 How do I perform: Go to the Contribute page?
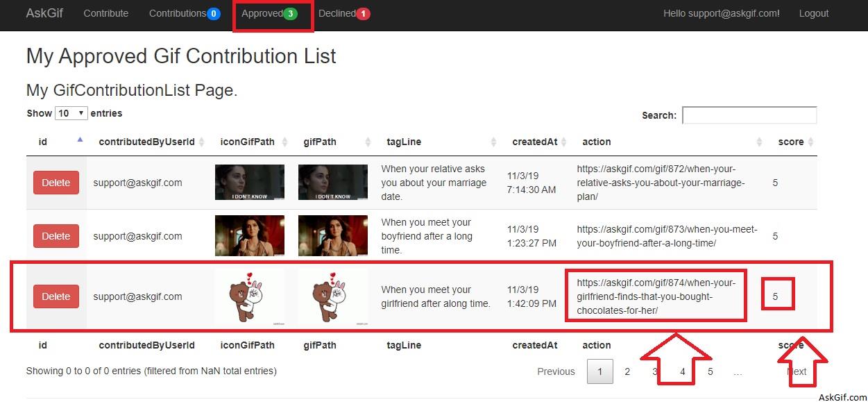click(106, 13)
